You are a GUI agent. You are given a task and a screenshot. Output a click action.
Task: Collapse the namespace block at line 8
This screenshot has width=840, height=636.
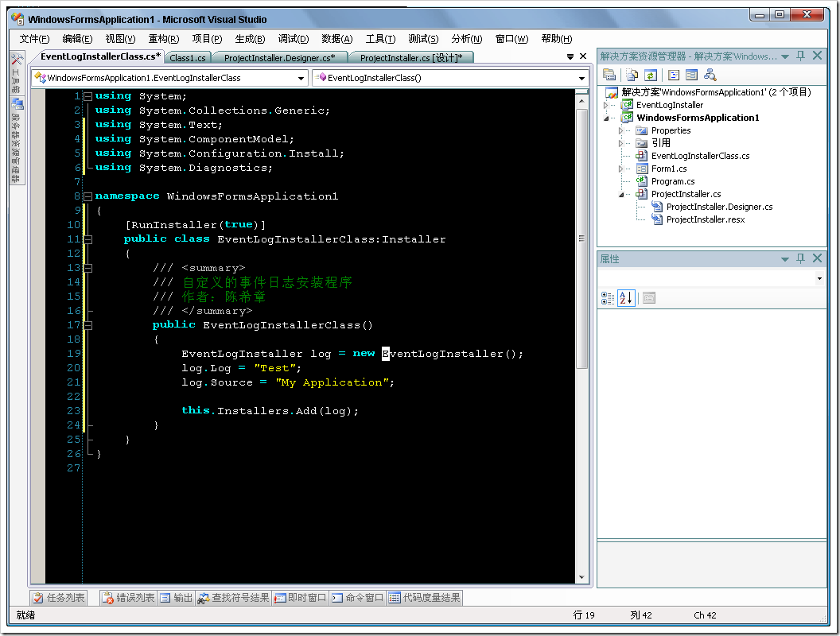[x=88, y=196]
